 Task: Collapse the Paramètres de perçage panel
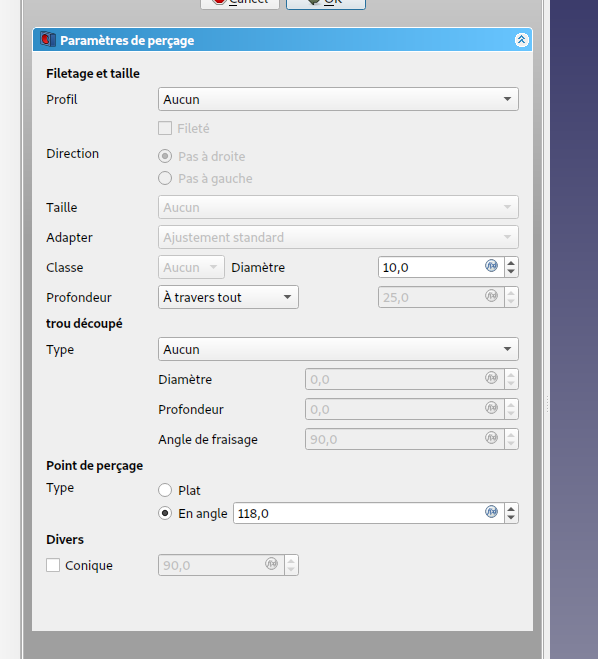tap(522, 40)
